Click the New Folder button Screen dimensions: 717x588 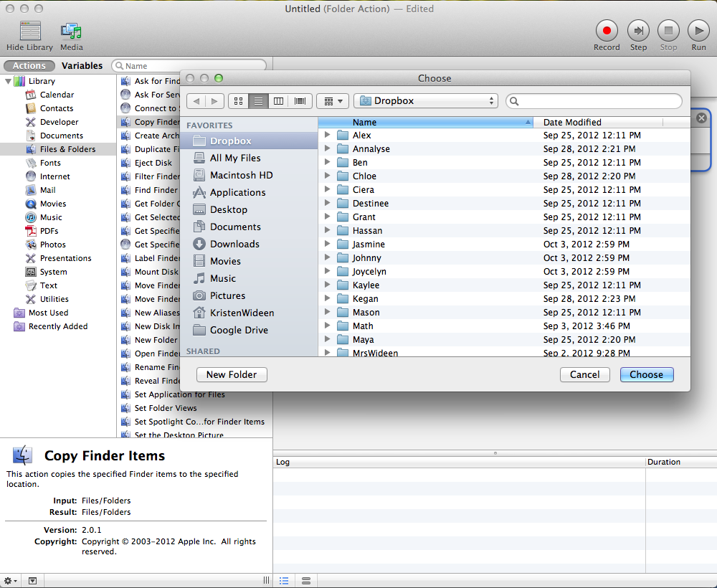(x=231, y=374)
